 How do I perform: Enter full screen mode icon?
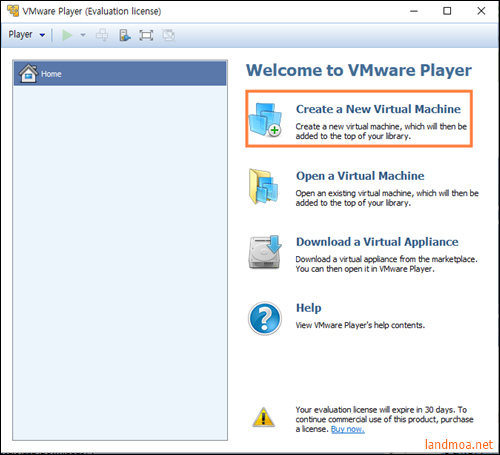click(146, 35)
